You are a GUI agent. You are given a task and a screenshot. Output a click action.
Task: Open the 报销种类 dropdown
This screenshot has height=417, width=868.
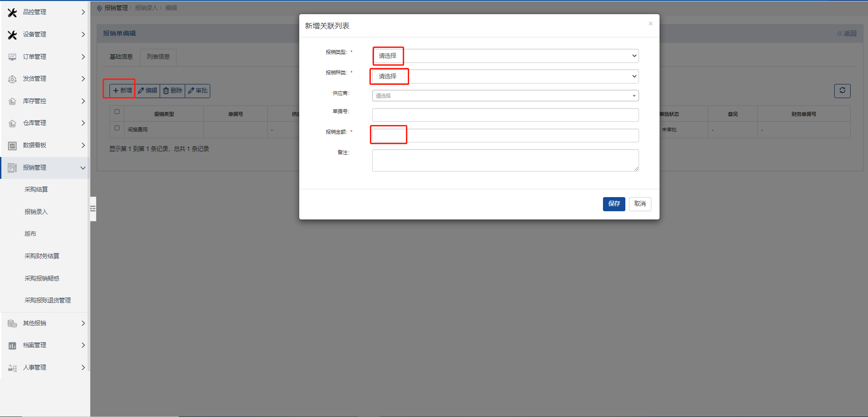click(505, 76)
